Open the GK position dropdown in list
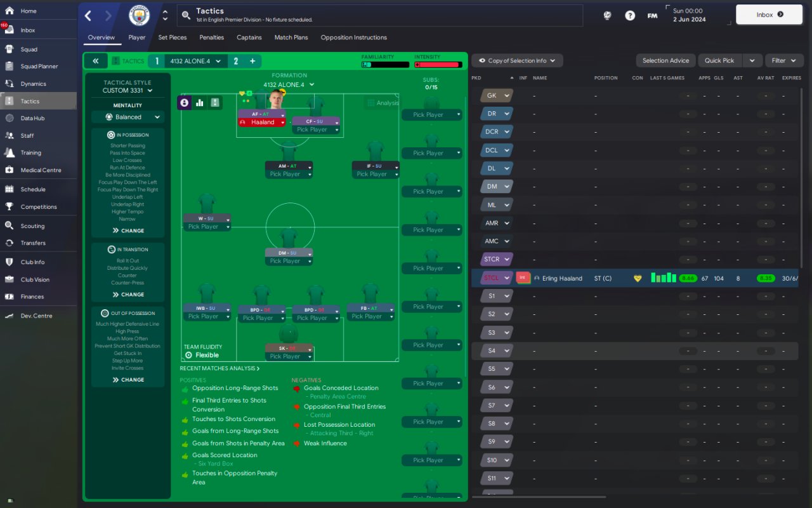This screenshot has height=508, width=812. tap(497, 96)
